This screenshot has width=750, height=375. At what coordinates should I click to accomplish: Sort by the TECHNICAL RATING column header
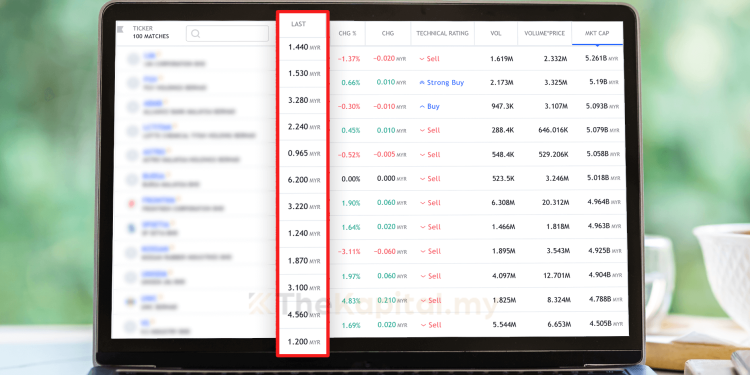point(442,33)
